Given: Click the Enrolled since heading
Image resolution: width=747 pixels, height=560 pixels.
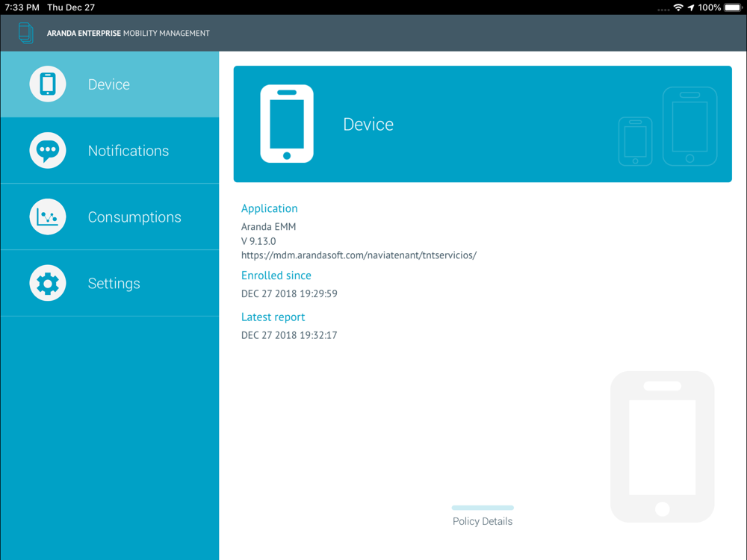Looking at the screenshot, I should click(276, 276).
